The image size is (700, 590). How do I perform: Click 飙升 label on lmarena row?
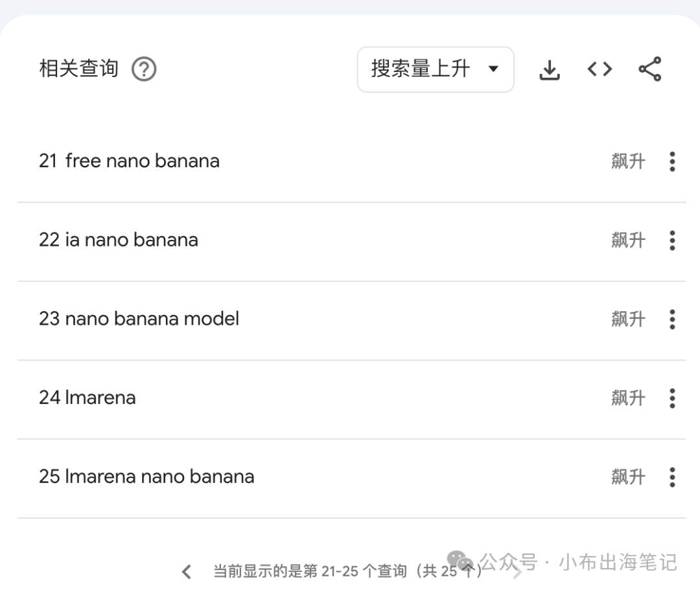click(x=628, y=398)
